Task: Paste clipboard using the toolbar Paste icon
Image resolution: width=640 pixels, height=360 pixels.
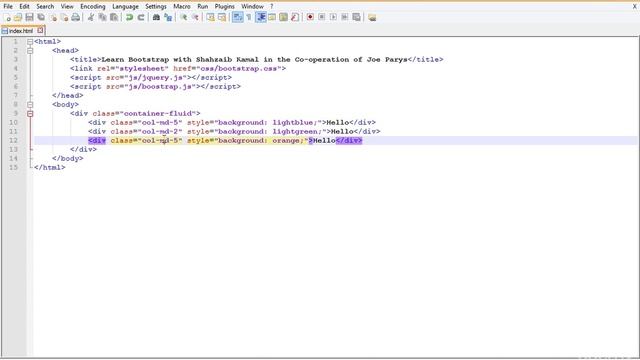Action: coord(114,17)
